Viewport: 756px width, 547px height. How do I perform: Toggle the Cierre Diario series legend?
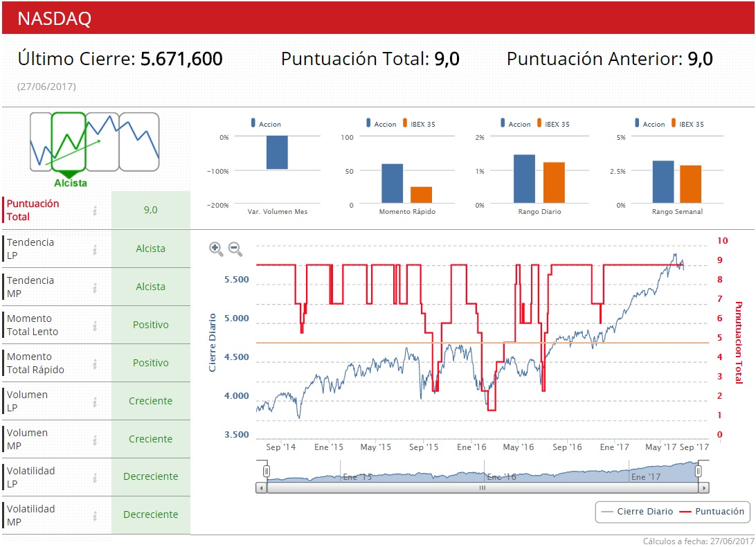(638, 511)
